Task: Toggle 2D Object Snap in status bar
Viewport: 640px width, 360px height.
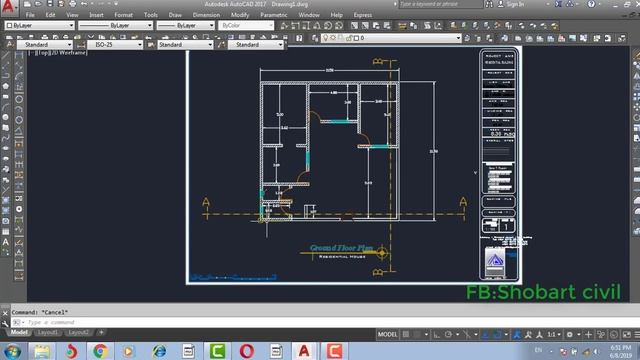Action: (497, 335)
